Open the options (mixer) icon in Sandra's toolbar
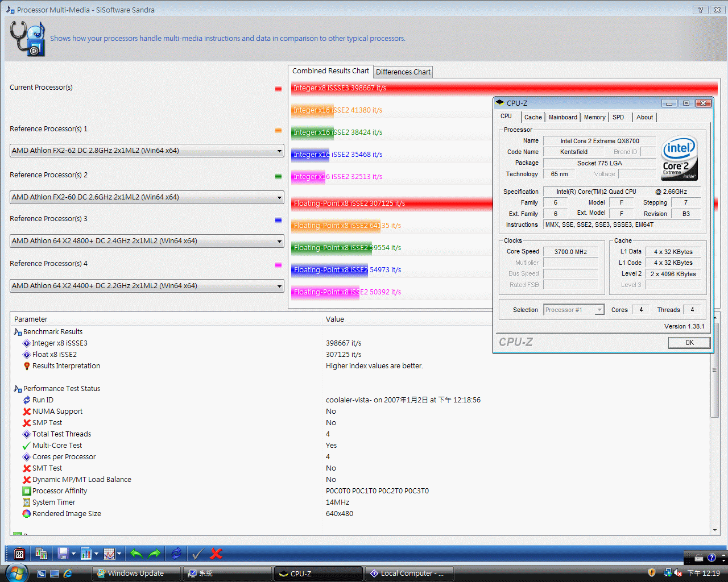 (x=19, y=554)
